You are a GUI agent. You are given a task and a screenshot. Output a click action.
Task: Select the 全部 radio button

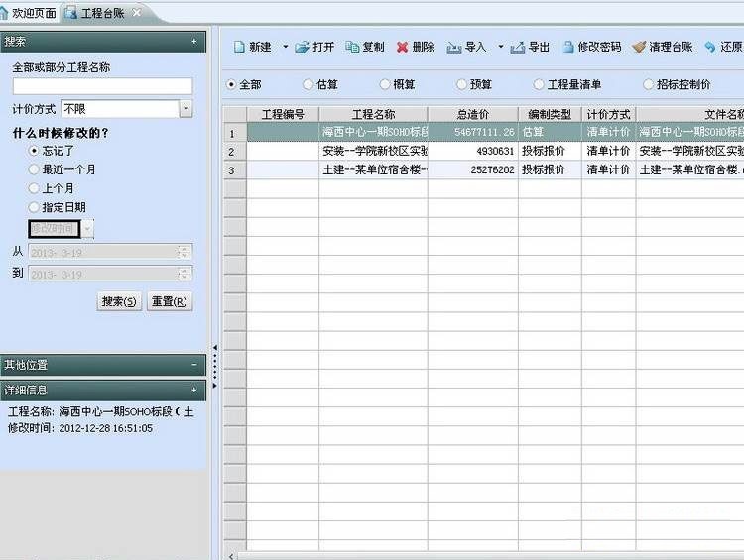231,85
